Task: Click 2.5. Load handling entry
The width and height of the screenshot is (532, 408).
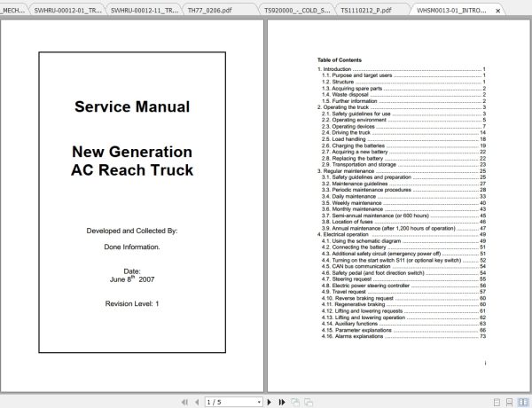Action: click(403, 139)
